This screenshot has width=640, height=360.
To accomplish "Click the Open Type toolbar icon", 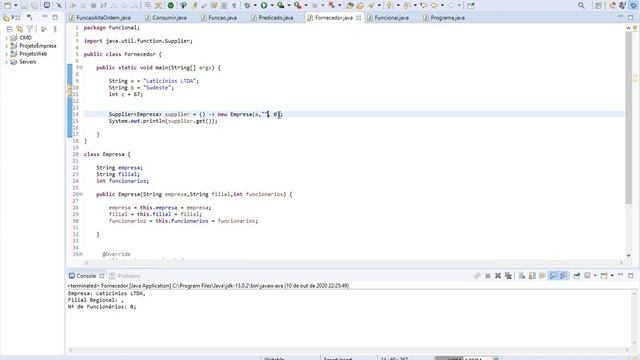I will click(350, 5).
